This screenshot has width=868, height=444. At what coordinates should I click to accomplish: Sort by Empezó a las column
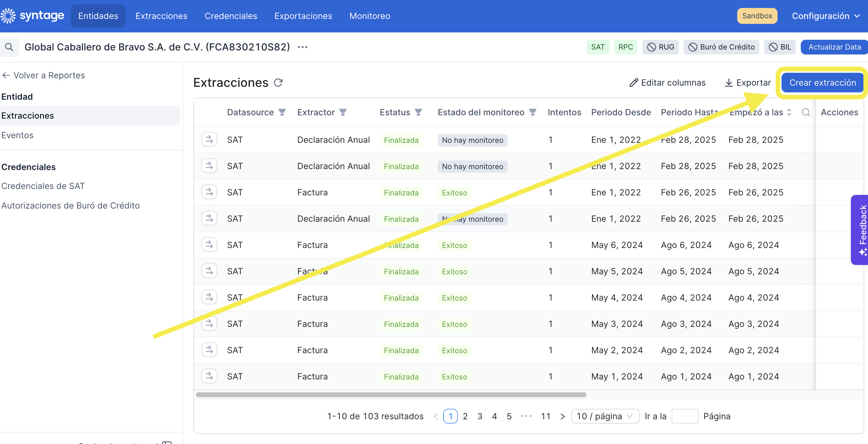tap(789, 112)
